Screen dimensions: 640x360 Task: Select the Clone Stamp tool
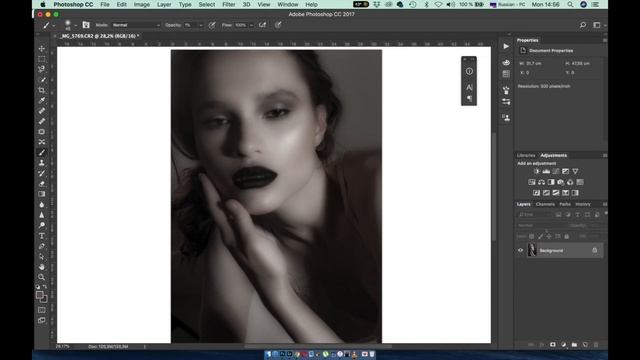(x=42, y=163)
